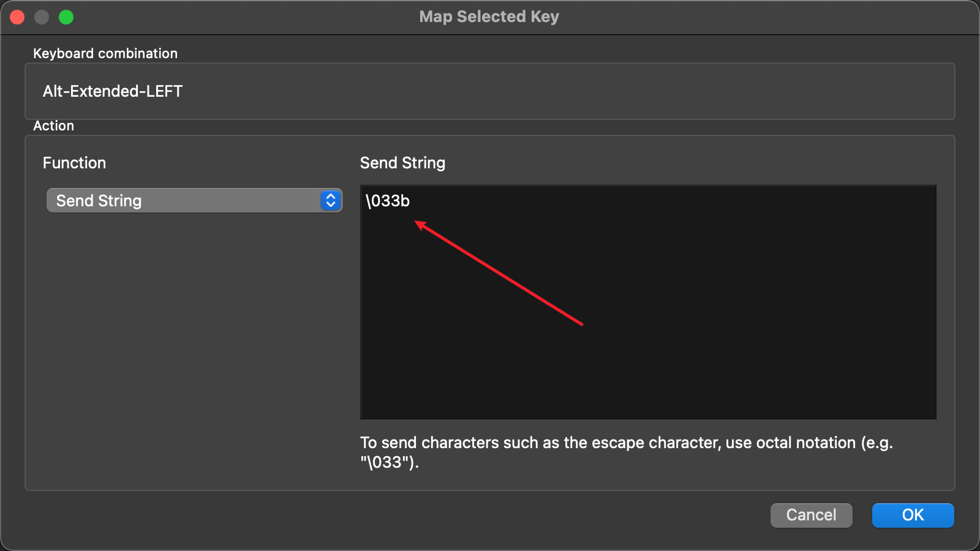The image size is (980, 551).
Task: Open the Send String function dropdown
Action: point(184,200)
